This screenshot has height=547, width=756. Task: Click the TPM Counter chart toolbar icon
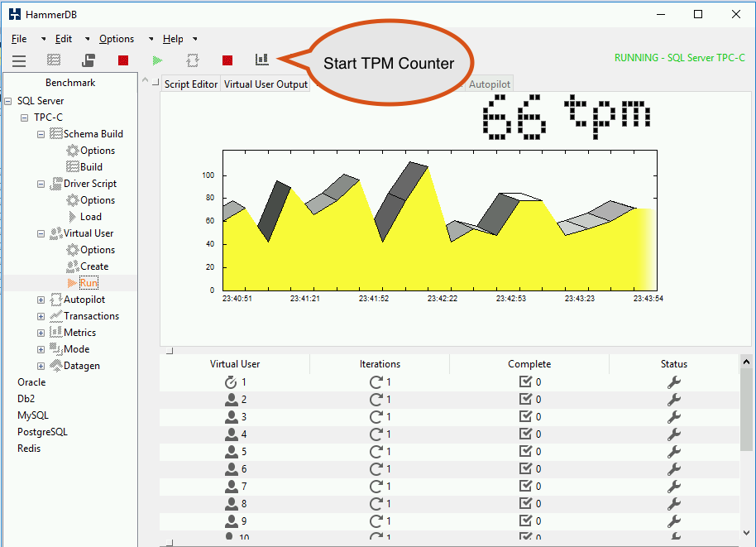[262, 60]
